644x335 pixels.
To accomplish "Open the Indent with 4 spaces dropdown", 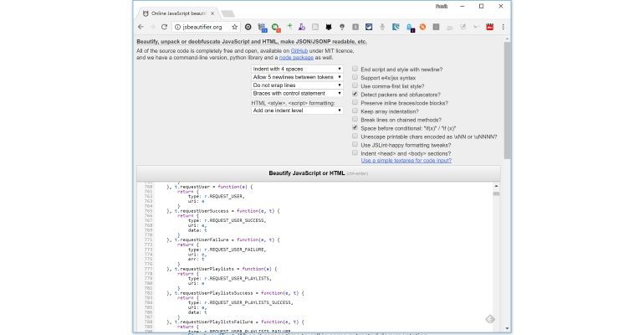I will 298,69.
